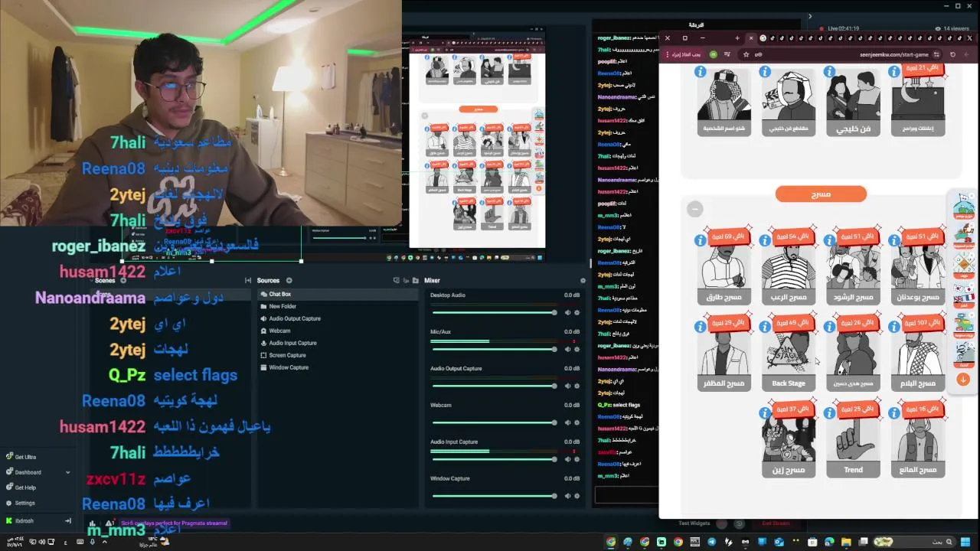Click the chat message input box

(626, 496)
